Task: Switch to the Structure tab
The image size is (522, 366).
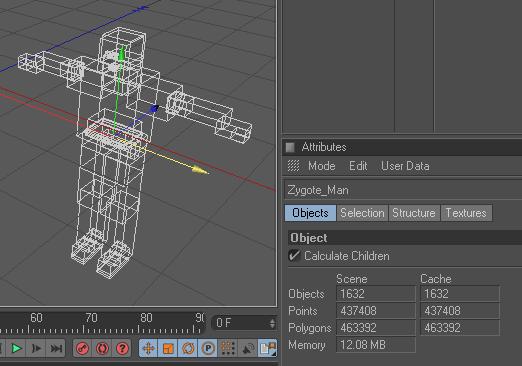Action: coord(414,213)
